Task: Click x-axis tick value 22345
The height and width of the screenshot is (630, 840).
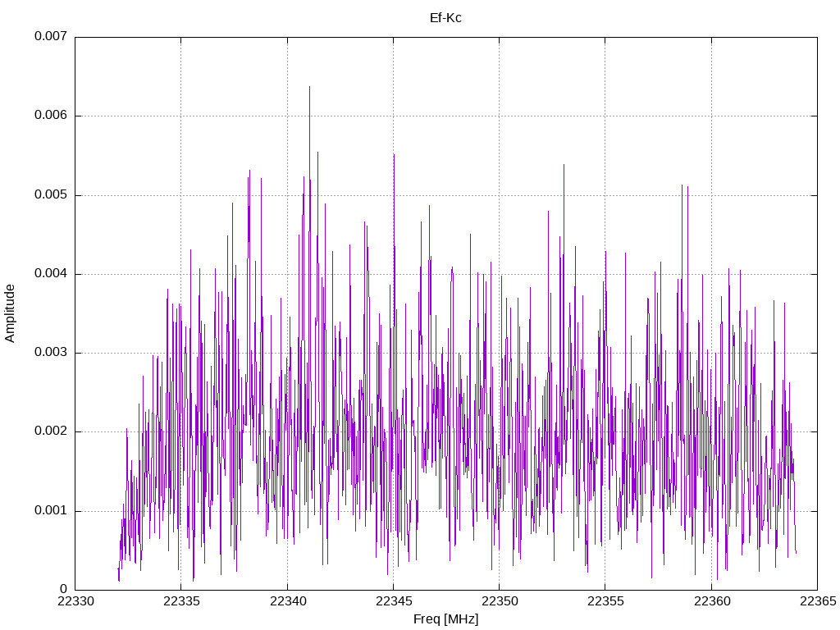Action: 394,601
